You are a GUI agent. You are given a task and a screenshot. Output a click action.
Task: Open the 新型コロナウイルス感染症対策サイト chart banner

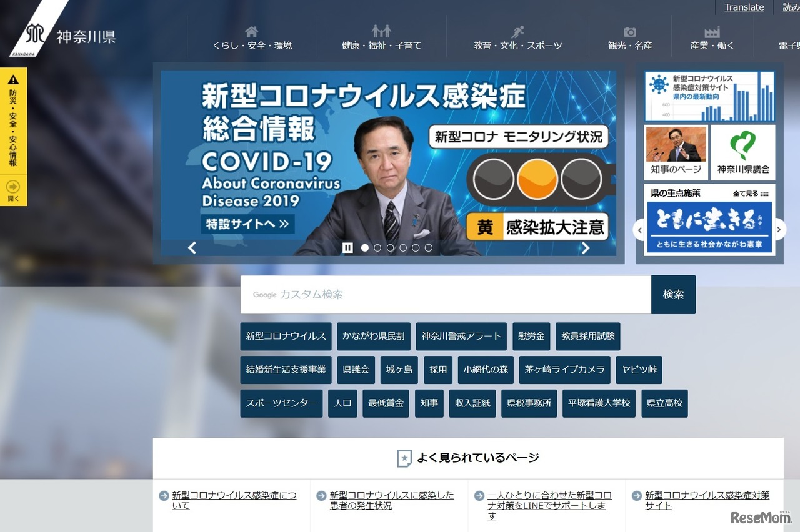709,96
